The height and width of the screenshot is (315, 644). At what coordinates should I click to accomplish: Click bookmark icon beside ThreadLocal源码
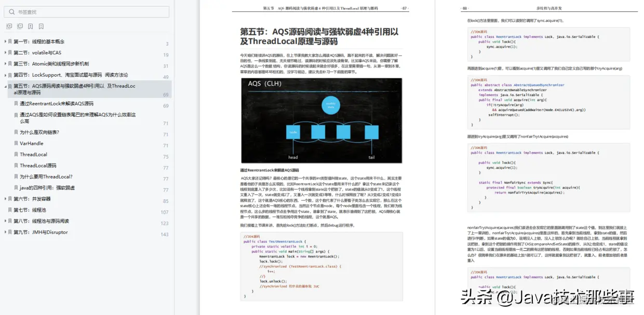coord(16,166)
